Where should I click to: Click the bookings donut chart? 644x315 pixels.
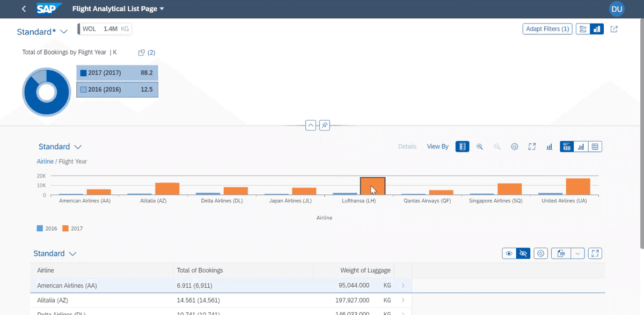point(46,93)
